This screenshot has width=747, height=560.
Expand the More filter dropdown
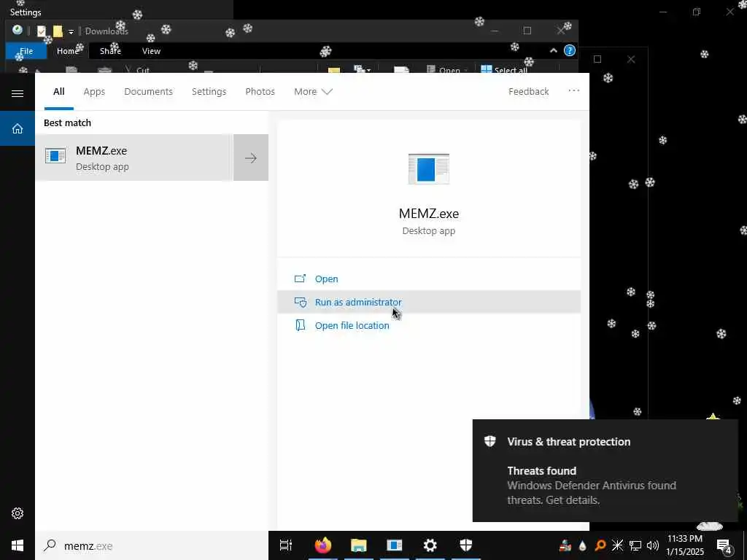pyautogui.click(x=313, y=91)
